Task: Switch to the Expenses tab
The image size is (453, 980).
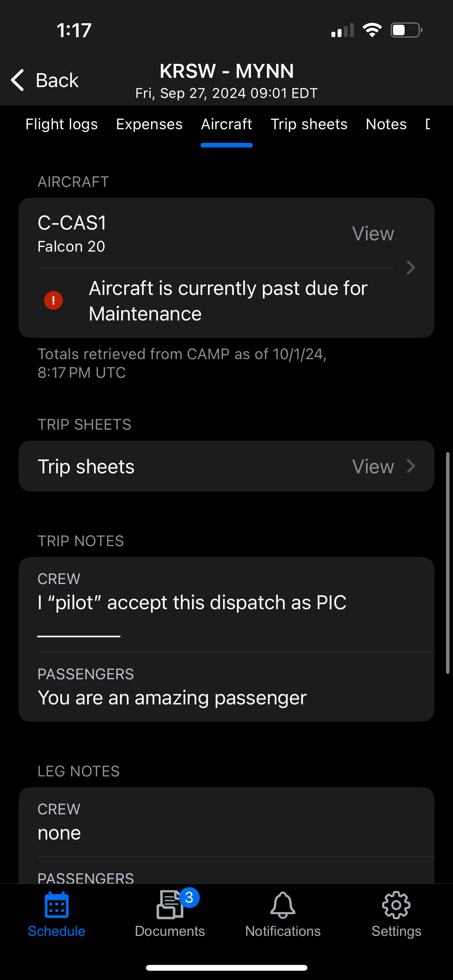Action: tap(149, 124)
